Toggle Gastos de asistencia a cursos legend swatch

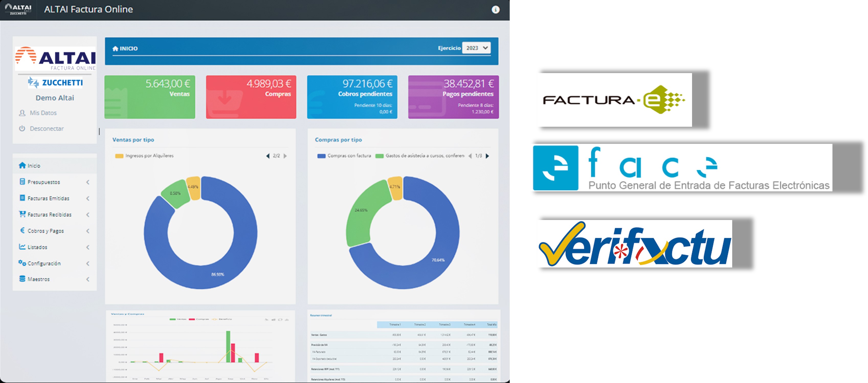point(380,156)
